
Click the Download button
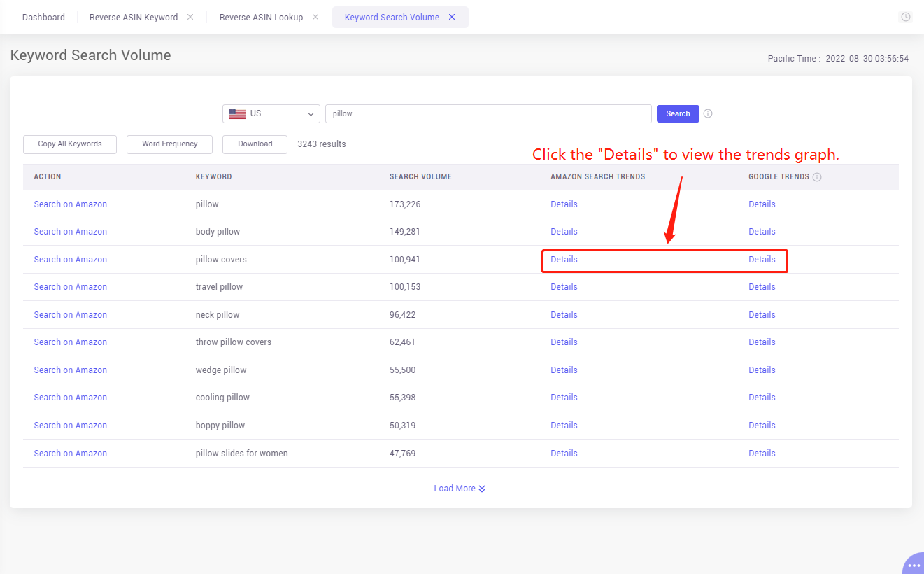(x=255, y=144)
